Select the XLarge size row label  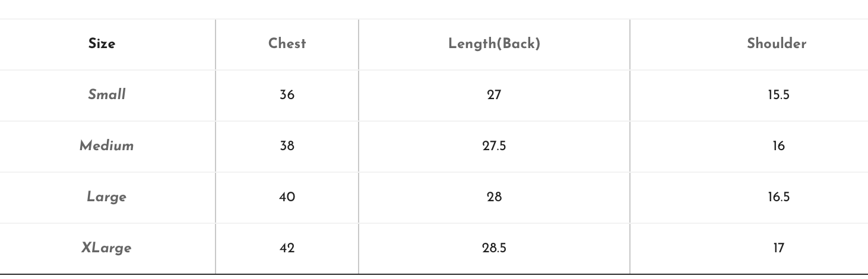(x=107, y=248)
